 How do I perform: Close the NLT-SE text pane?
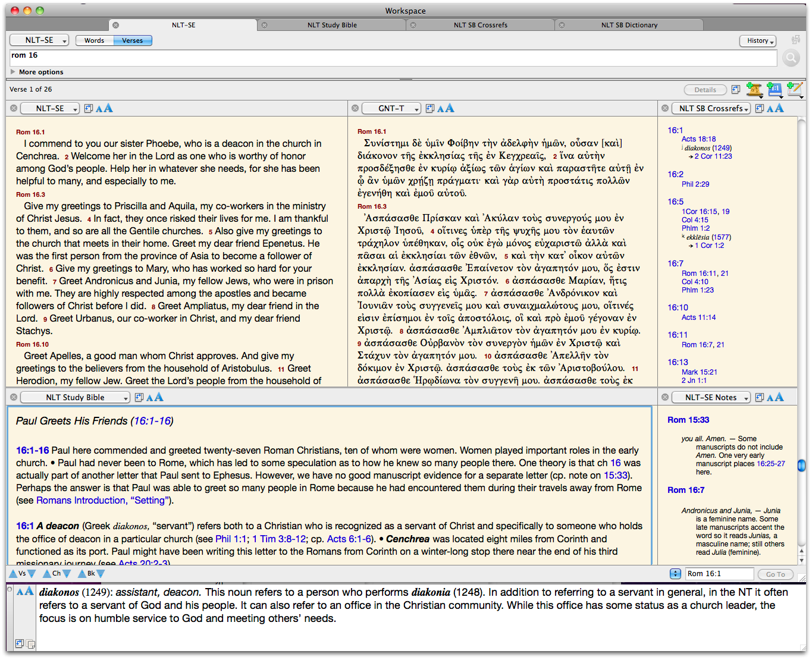coord(14,108)
